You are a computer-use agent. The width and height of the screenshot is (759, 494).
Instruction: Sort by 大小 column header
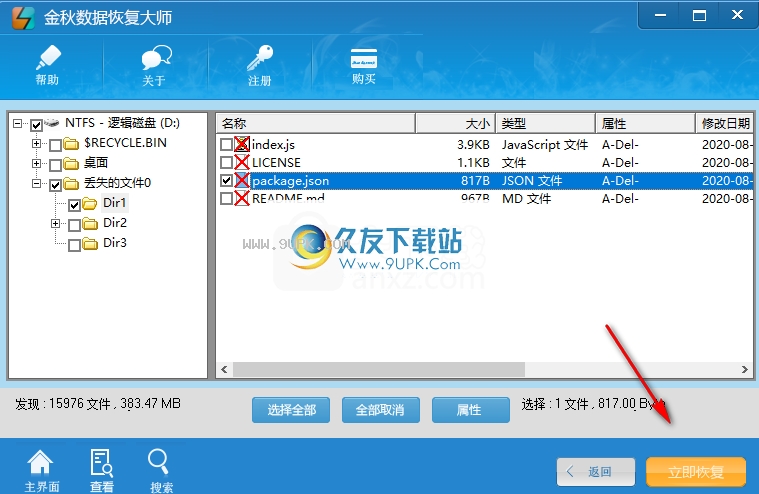(455, 123)
